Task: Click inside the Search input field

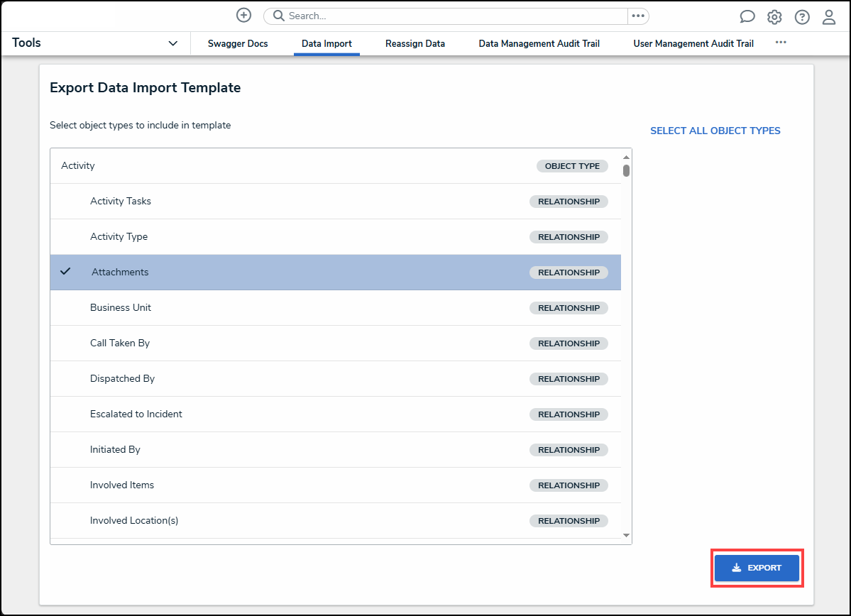Action: (440, 15)
